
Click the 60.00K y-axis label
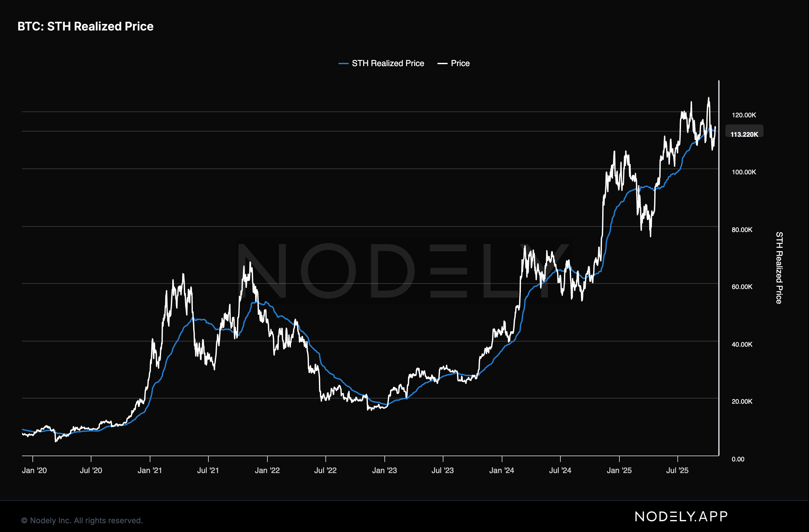742,287
